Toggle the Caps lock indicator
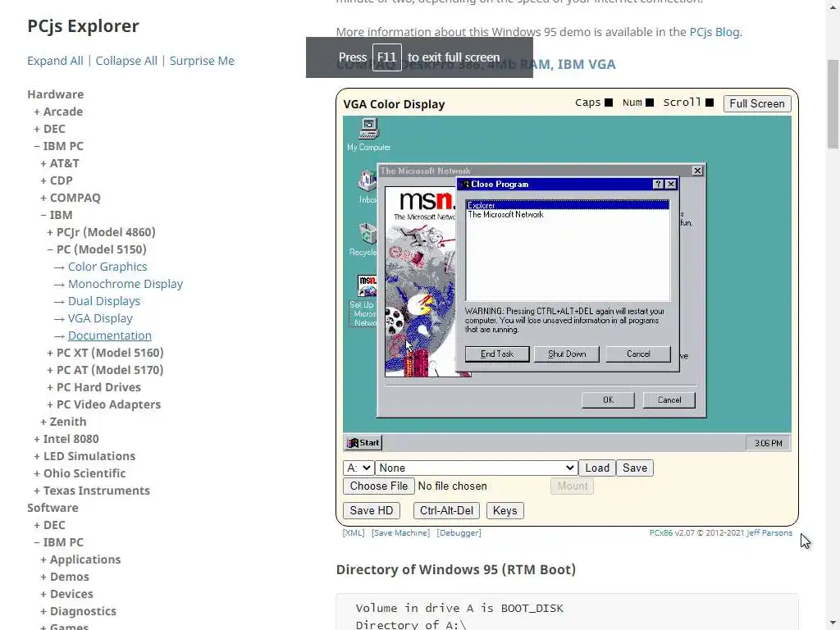Image resolution: width=840 pixels, height=630 pixels. tap(609, 103)
